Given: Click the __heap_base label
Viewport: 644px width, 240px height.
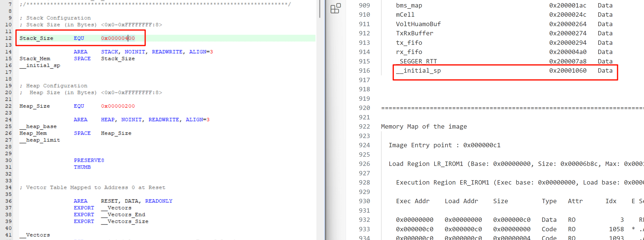Looking at the screenshot, I should coord(38,126).
